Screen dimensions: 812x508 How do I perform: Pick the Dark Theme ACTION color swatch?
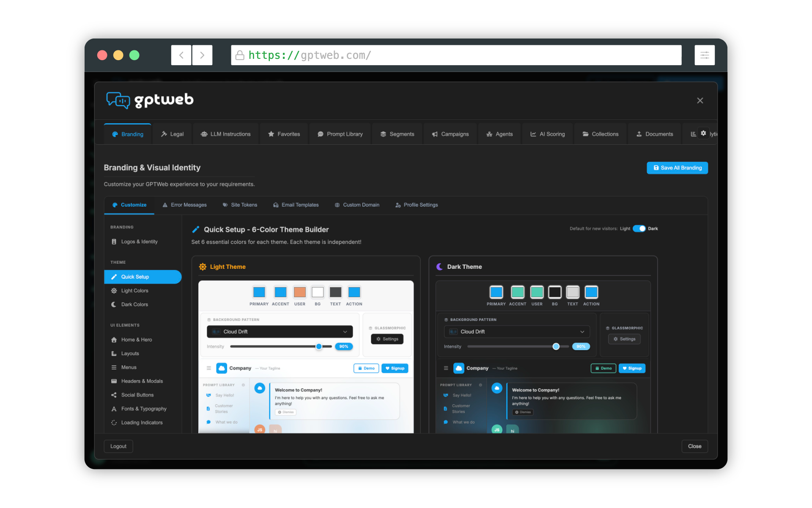[x=592, y=292]
